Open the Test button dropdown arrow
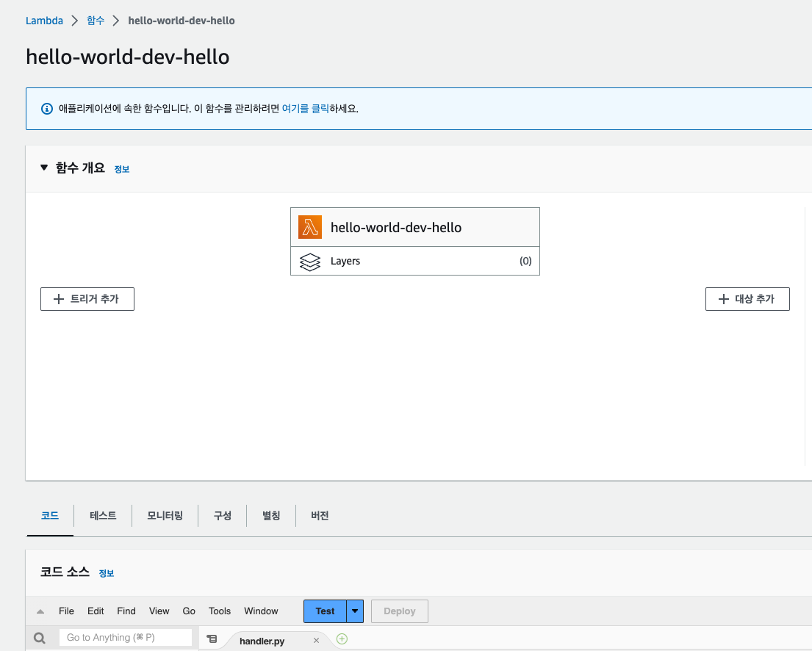Screen dimensions: 812x651 [x=355, y=611]
